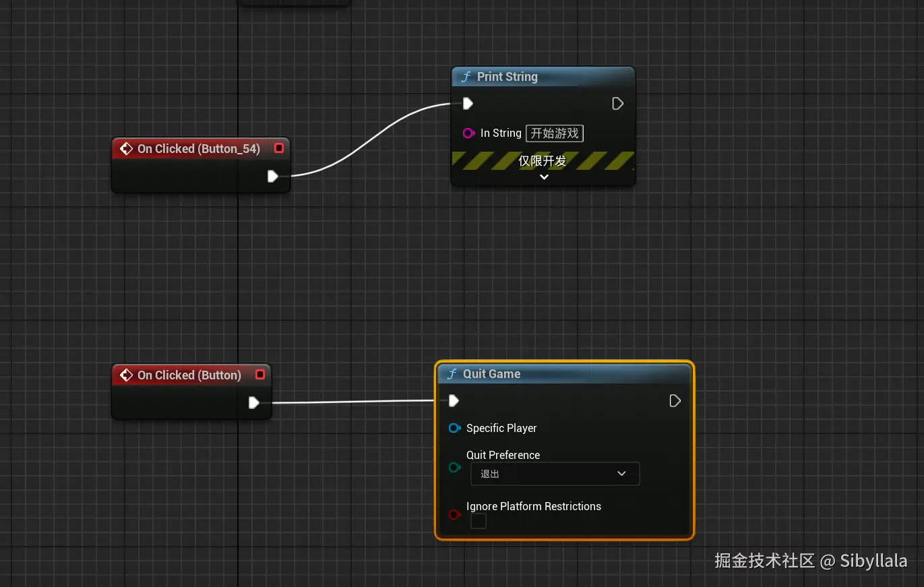Click the 仅限开发 development-only banner text
This screenshot has width=924, height=587.
(x=543, y=161)
